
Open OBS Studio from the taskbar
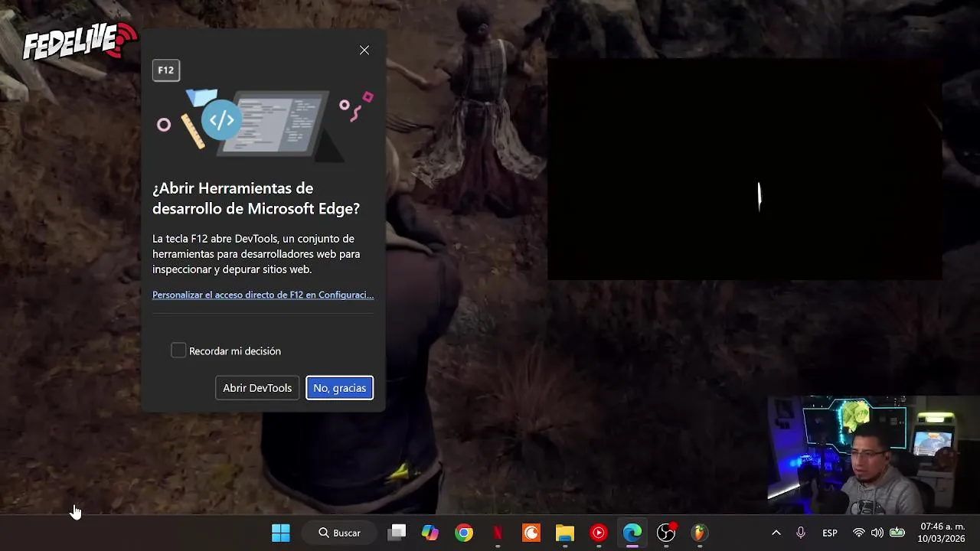tap(666, 533)
